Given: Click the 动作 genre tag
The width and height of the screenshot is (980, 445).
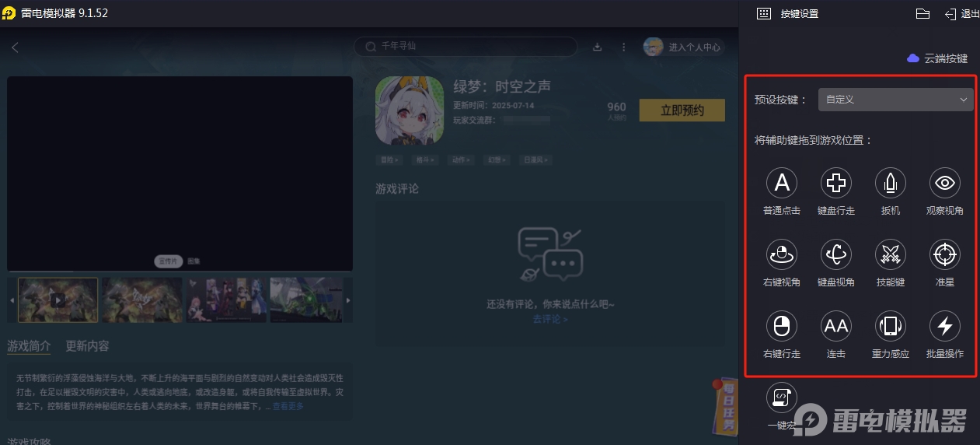Looking at the screenshot, I should [460, 159].
